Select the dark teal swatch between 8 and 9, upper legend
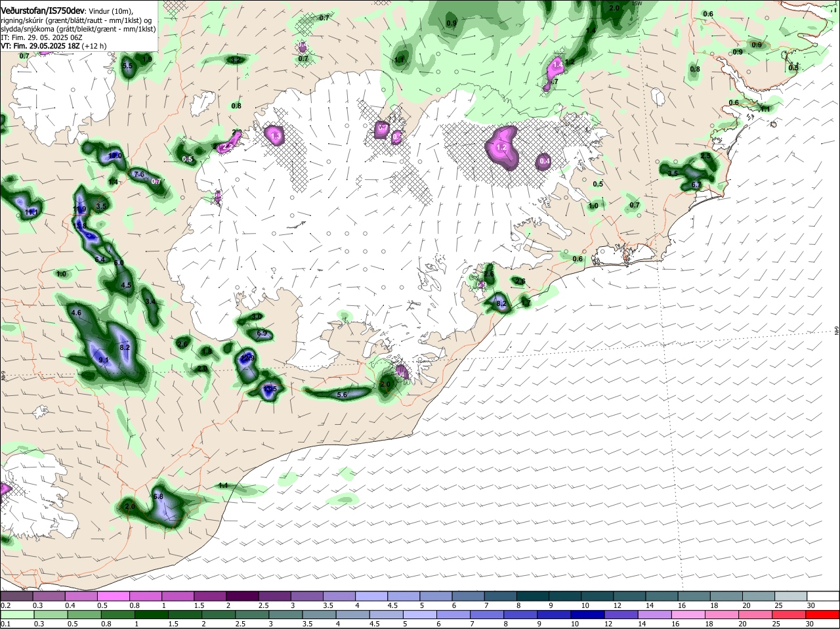840x629 pixels. pos(533,596)
